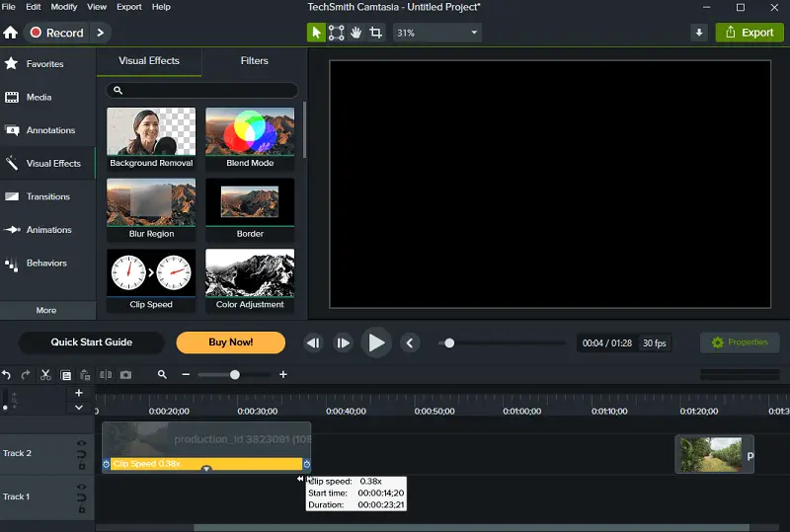This screenshot has height=532, width=790.
Task: Copy selected media in timeline toolbar
Action: click(66, 375)
